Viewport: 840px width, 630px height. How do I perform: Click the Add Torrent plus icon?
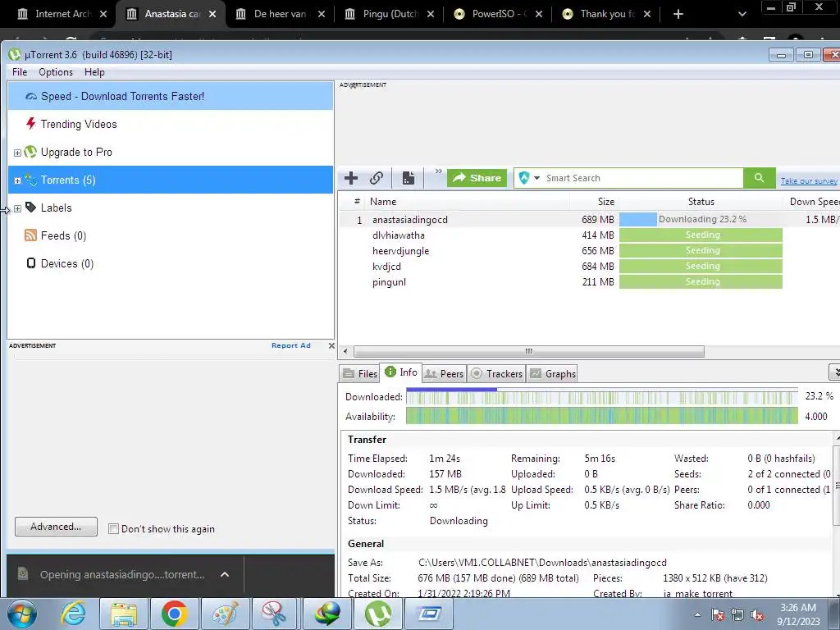tap(351, 178)
